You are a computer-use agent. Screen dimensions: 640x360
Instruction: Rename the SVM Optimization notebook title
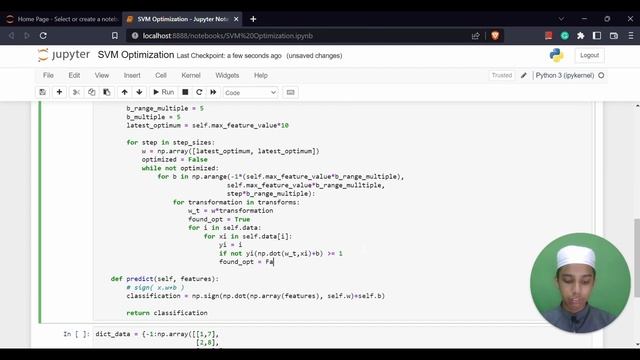(x=136, y=55)
